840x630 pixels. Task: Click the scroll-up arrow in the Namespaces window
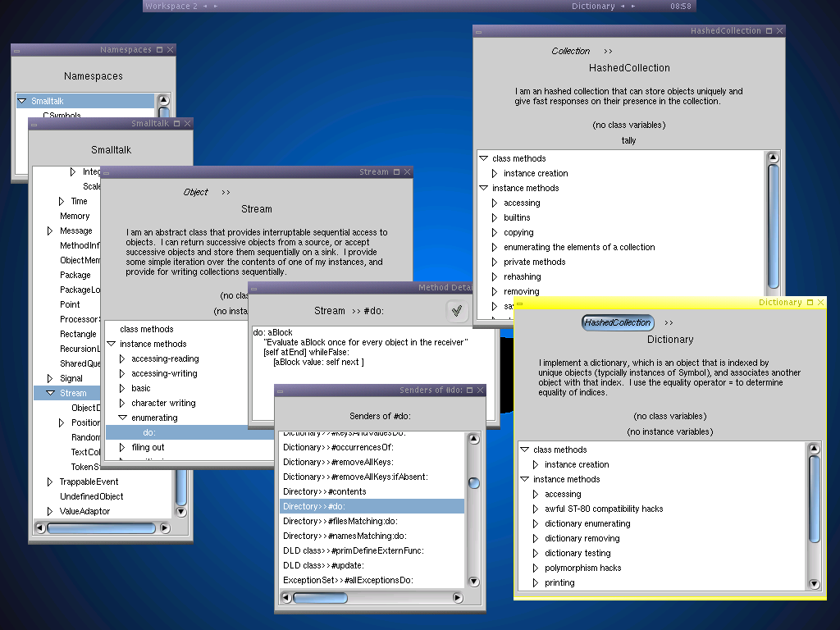tap(164, 100)
